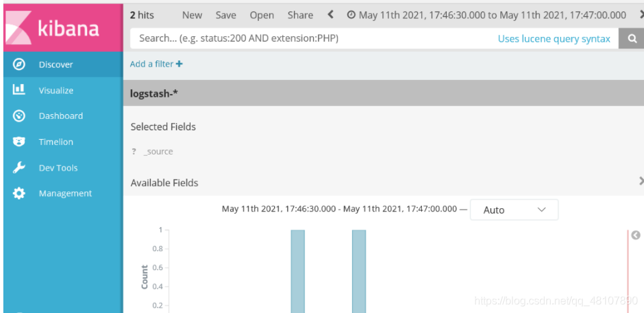644x313 pixels.
Task: Click the Available Fields heading
Action: [x=164, y=183]
